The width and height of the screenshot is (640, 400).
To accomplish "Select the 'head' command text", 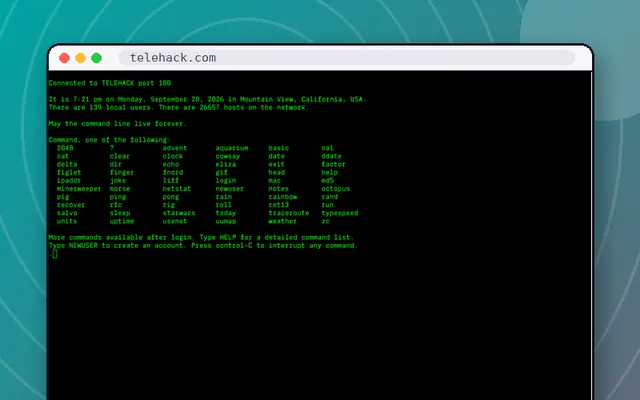I will 276,172.
